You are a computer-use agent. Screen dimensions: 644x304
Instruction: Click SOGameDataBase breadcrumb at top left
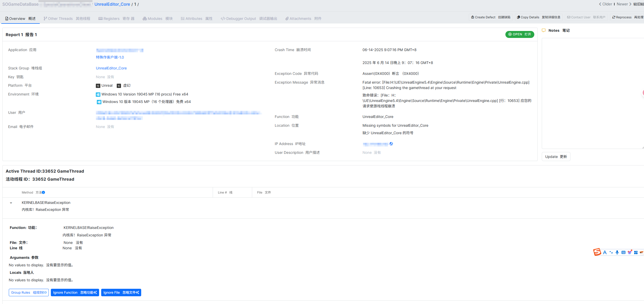click(20, 4)
